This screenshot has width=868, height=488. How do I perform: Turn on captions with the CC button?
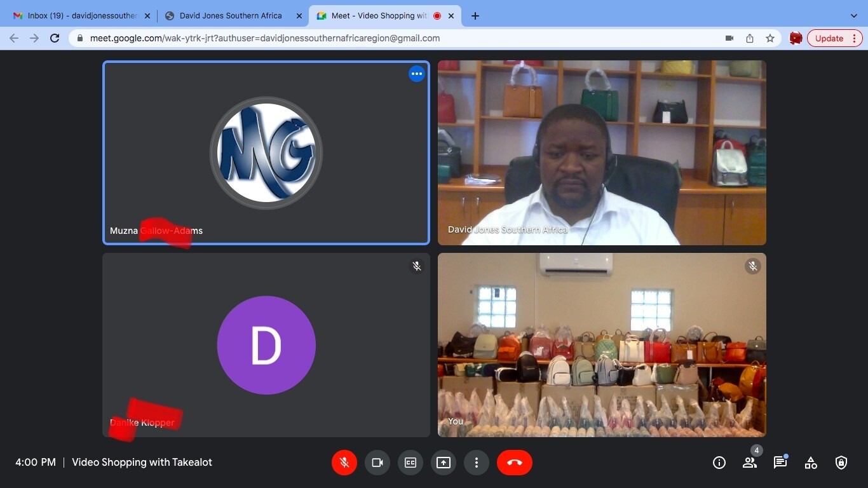click(410, 463)
